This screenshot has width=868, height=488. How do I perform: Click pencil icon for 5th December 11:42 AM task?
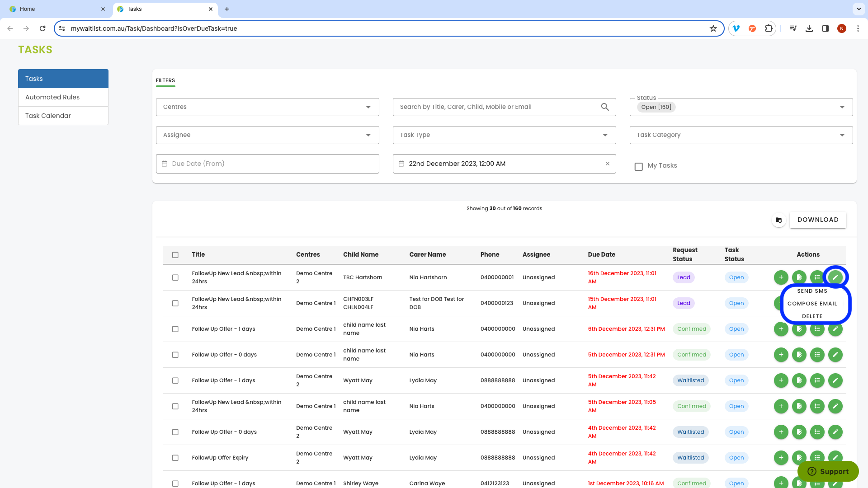pyautogui.click(x=835, y=380)
